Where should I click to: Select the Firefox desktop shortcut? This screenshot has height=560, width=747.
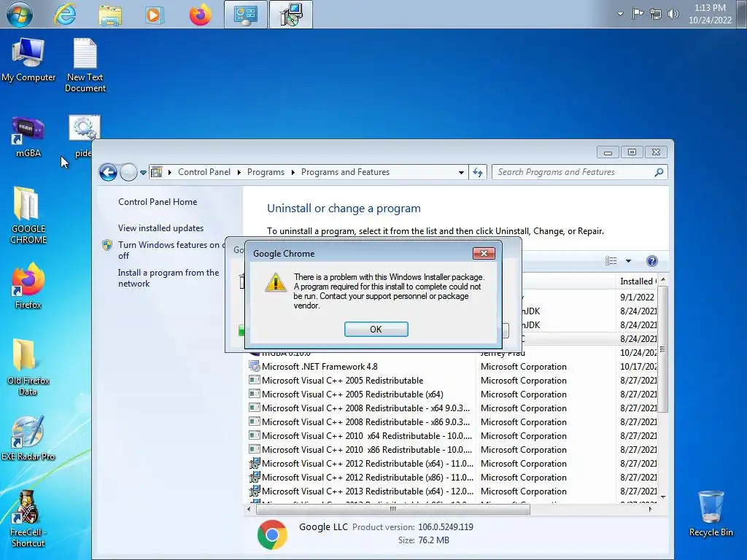tap(28, 286)
